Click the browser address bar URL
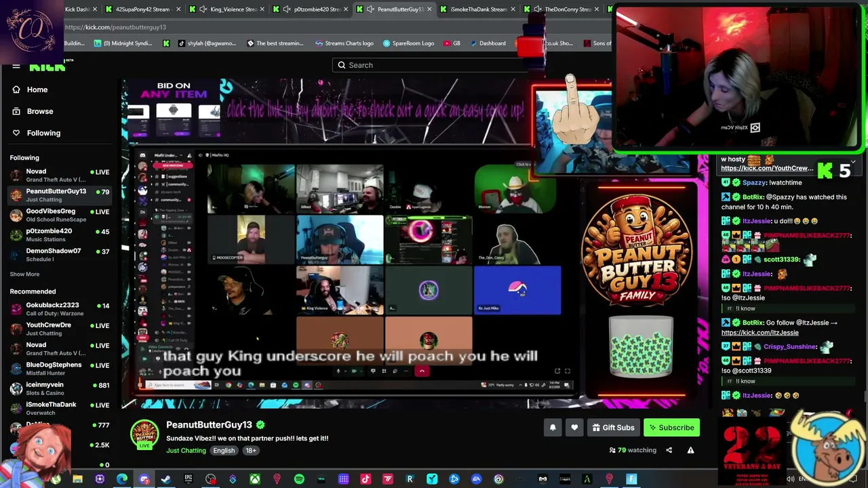 pyautogui.click(x=115, y=27)
